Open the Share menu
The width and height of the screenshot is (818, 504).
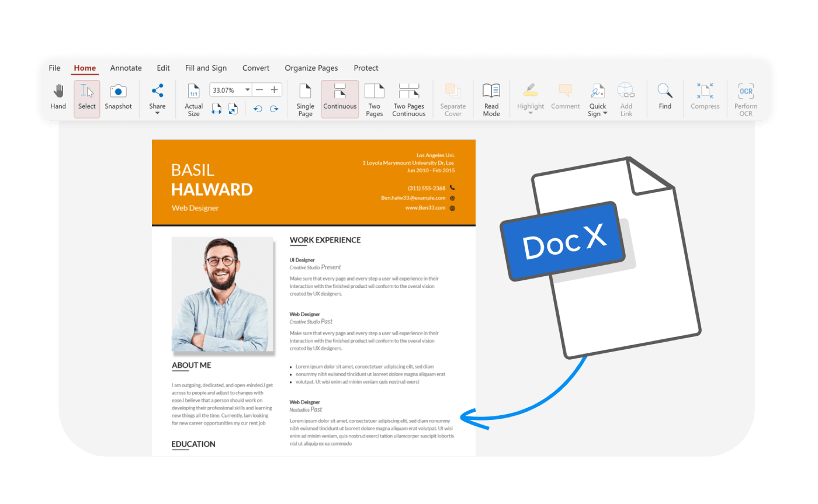click(157, 99)
